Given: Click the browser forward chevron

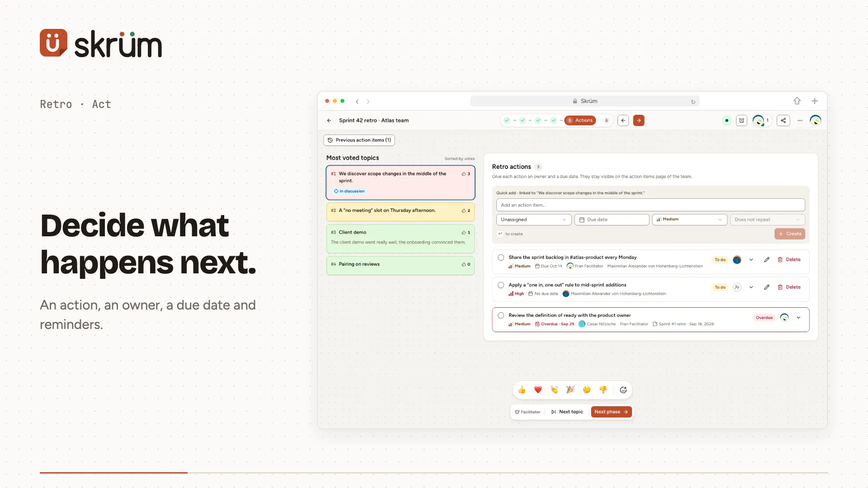Looking at the screenshot, I should click(368, 102).
